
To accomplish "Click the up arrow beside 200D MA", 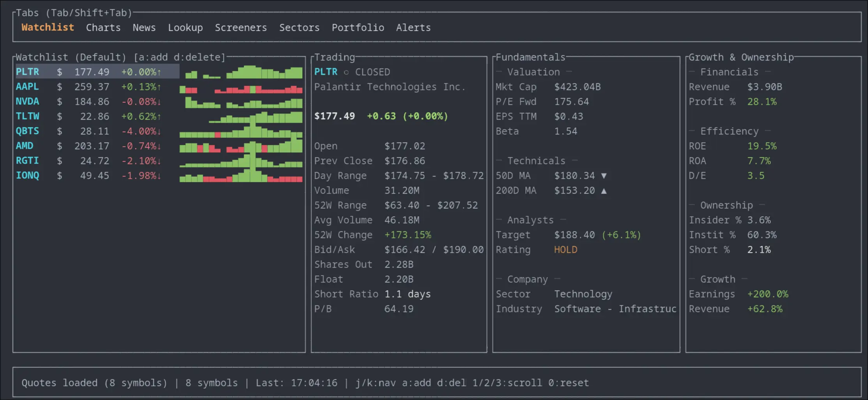I will click(604, 190).
